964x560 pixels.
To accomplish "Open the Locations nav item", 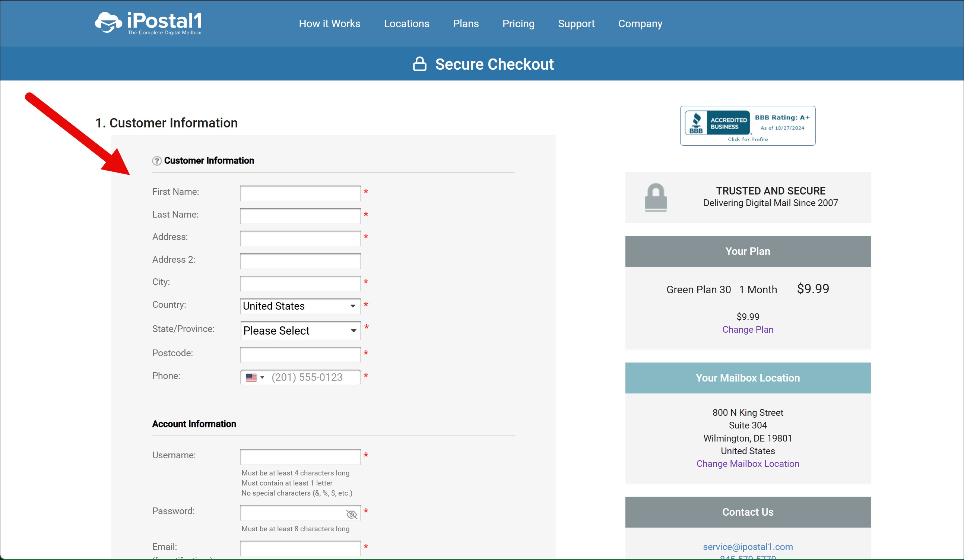I will (x=406, y=24).
